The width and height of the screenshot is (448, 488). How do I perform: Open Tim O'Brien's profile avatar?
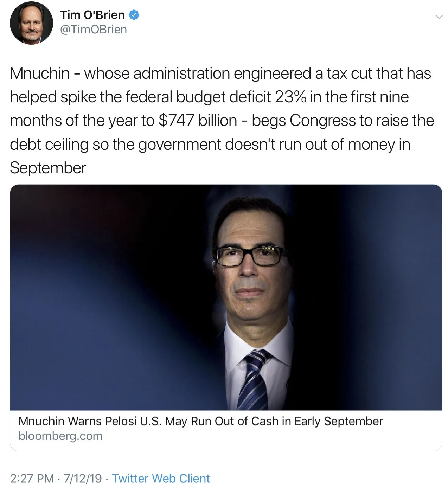(31, 23)
